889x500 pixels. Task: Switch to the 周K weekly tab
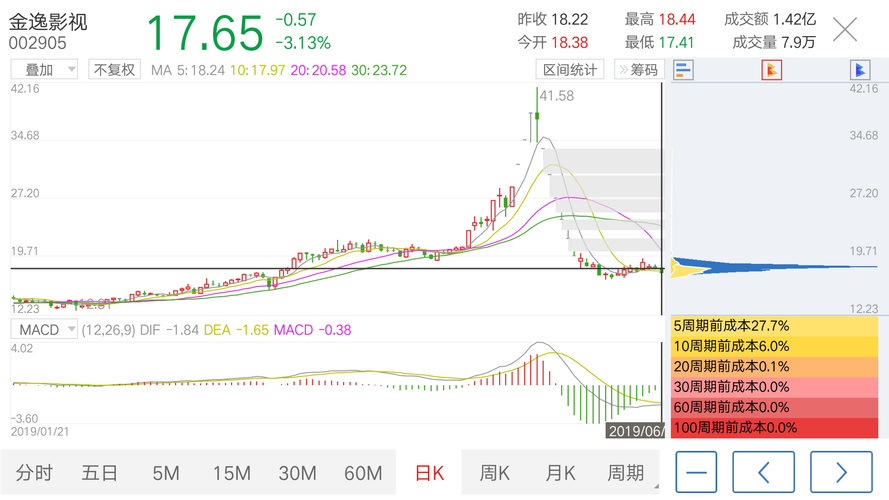point(494,472)
